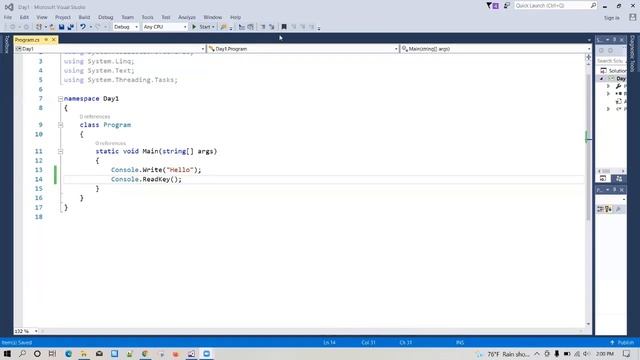Open the Day1 project scope dropdown
Image resolution: width=640 pixels, height=360 pixels.
tap(110, 49)
